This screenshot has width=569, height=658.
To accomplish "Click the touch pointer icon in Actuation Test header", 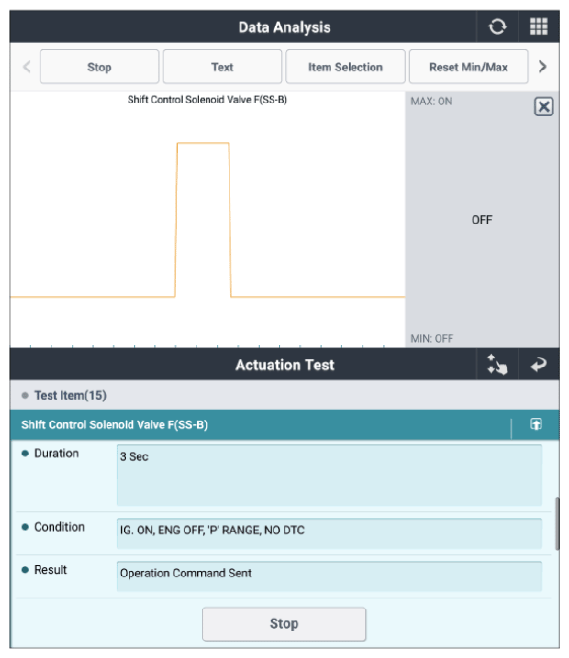I will [x=497, y=364].
